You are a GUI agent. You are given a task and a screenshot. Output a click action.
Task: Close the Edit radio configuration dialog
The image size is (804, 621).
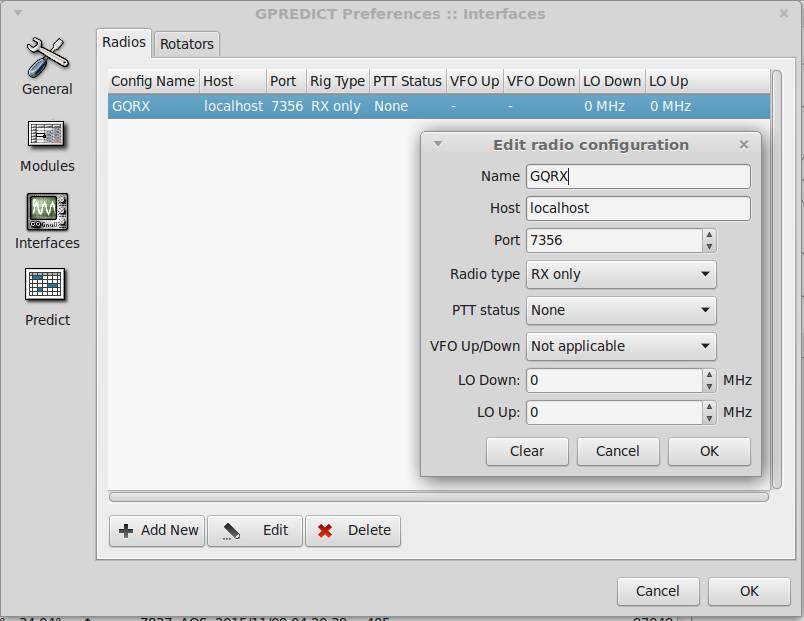(x=744, y=145)
